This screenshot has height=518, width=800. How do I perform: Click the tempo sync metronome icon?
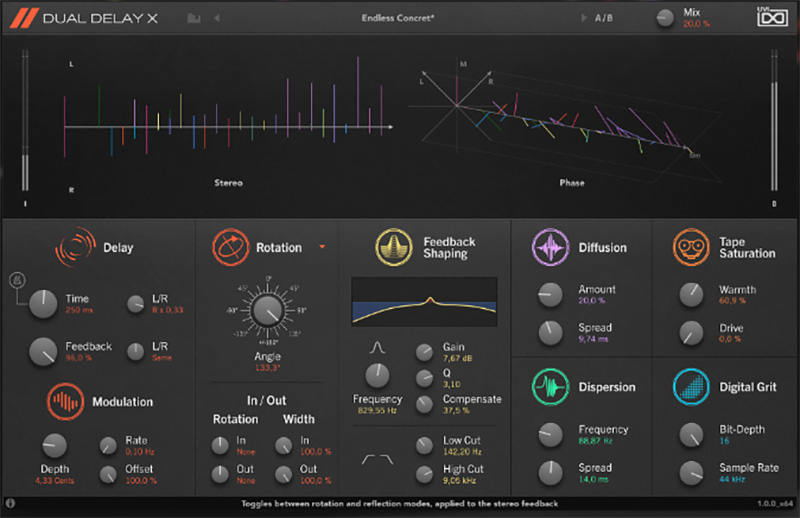17,280
